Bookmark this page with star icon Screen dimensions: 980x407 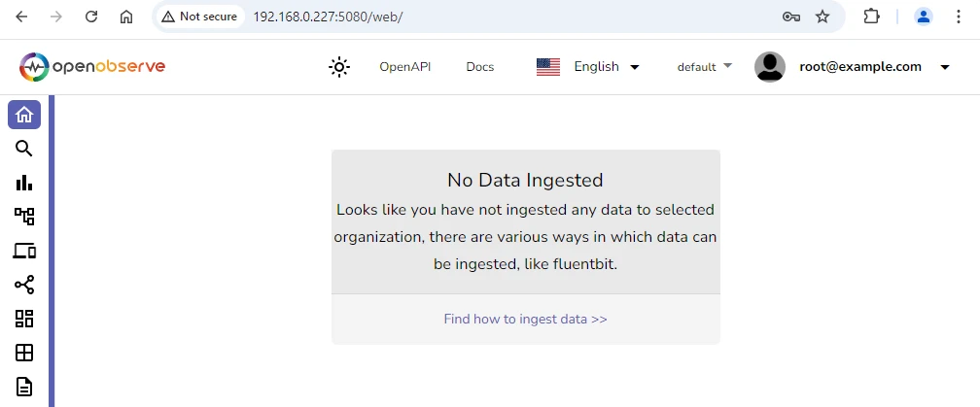[822, 17]
